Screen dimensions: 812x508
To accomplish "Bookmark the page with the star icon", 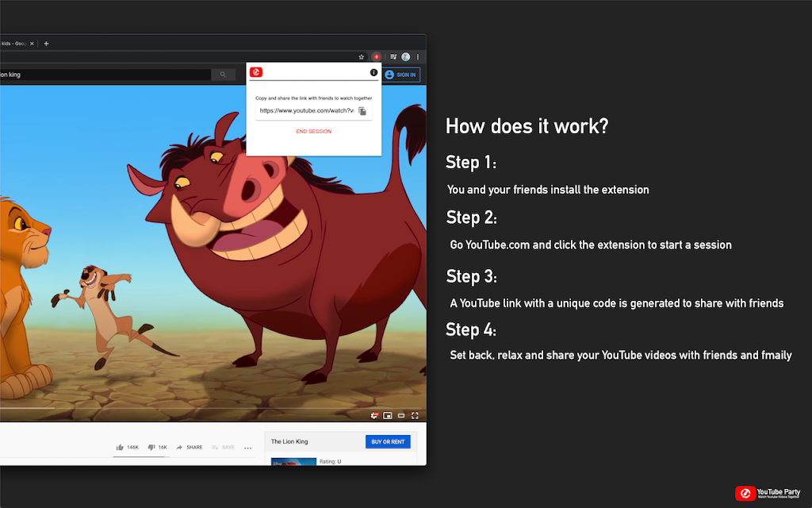I will pyautogui.click(x=362, y=57).
